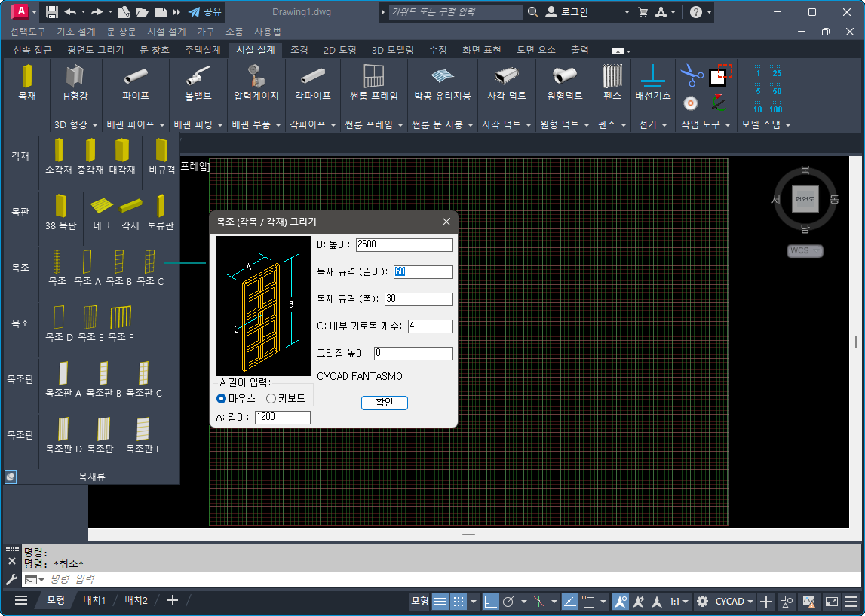Click the B: 높이 input field
865x616 pixels.
pyautogui.click(x=404, y=244)
